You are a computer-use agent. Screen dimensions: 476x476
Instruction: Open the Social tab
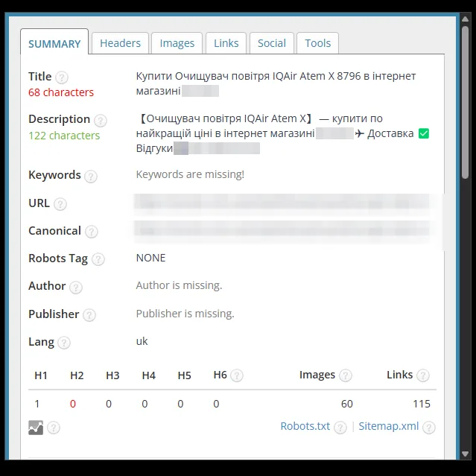272,43
